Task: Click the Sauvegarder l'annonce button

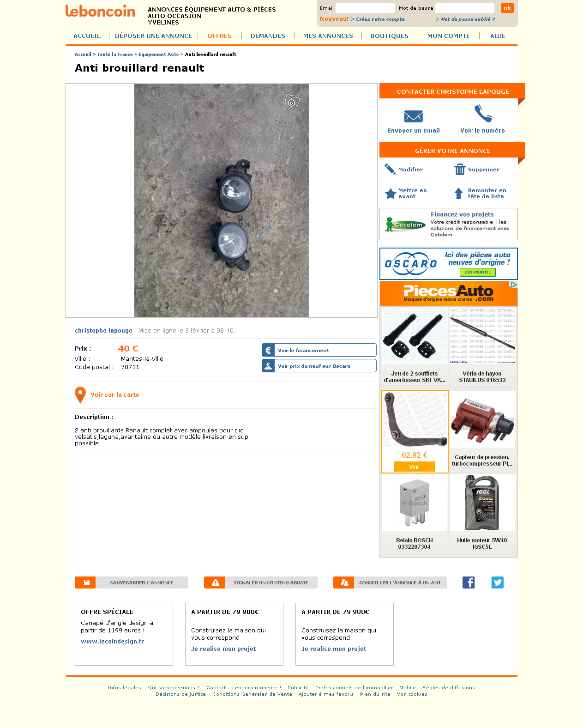Action: point(132,582)
